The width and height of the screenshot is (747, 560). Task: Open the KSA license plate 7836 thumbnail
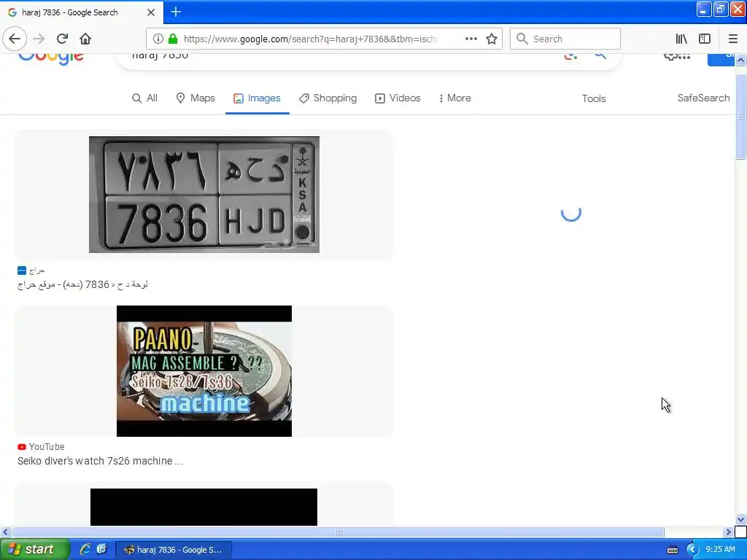tap(204, 195)
